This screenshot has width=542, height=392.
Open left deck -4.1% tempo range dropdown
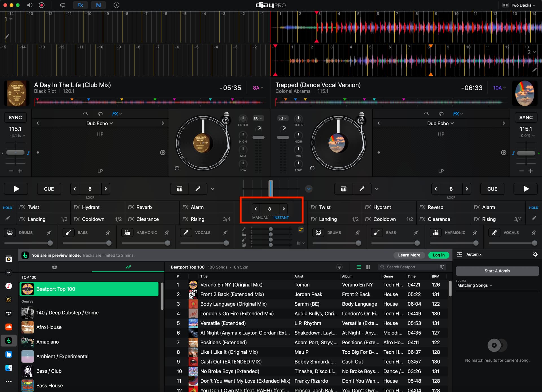pos(17,136)
